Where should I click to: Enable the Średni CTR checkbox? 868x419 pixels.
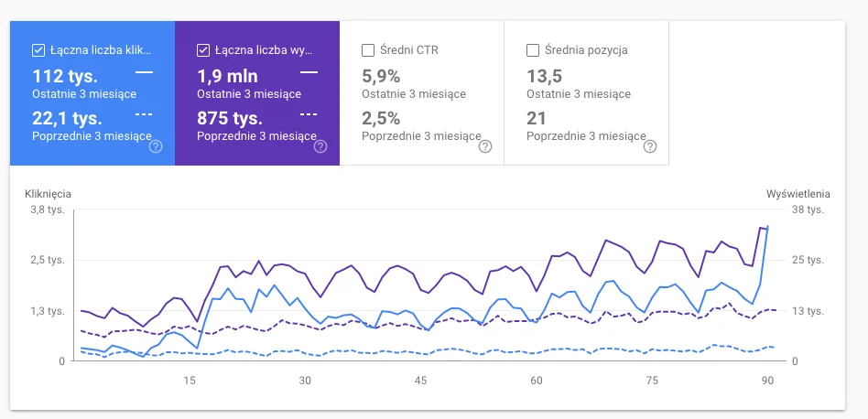tap(368, 50)
